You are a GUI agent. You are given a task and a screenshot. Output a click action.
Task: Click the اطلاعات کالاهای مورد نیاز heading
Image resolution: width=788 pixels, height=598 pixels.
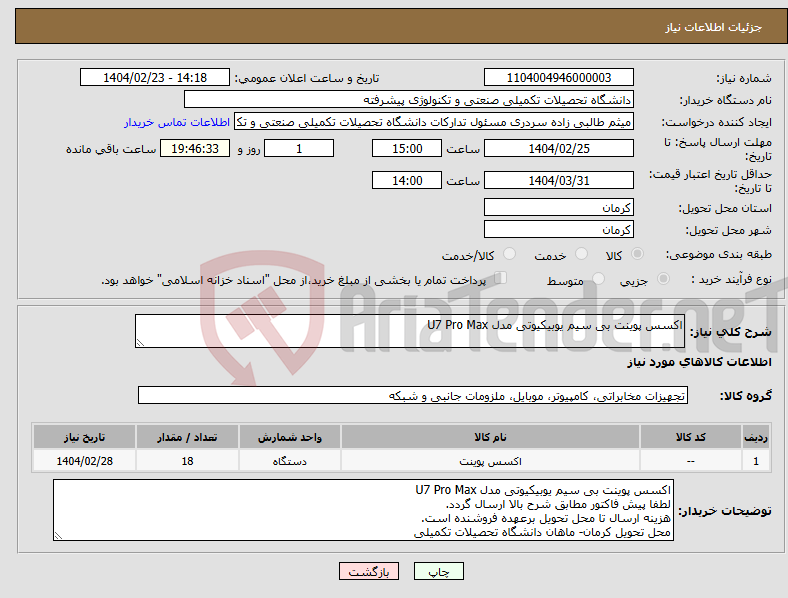pos(699,362)
